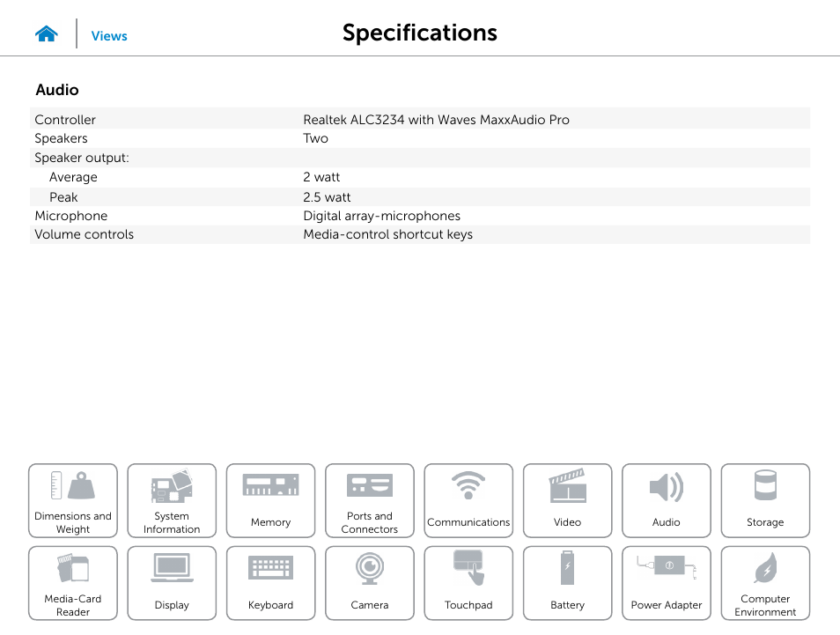Open the Display specifications tile
Screen dimensions: 840x635
tap(172, 583)
